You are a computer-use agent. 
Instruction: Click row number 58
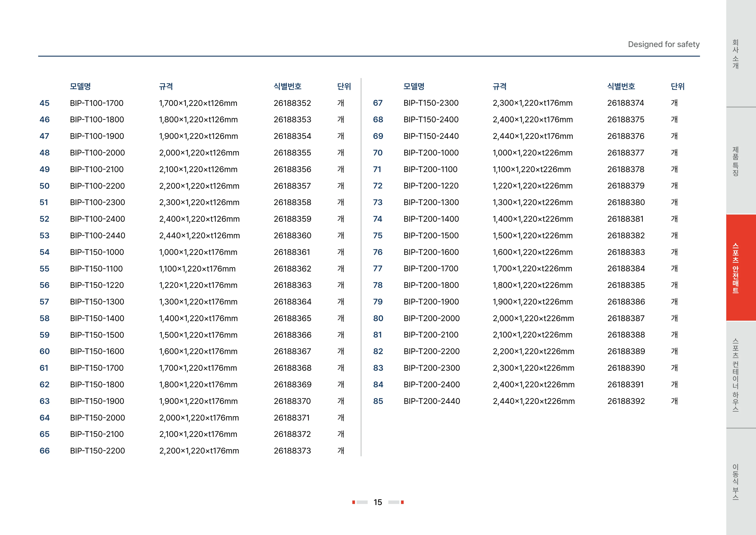(x=44, y=318)
